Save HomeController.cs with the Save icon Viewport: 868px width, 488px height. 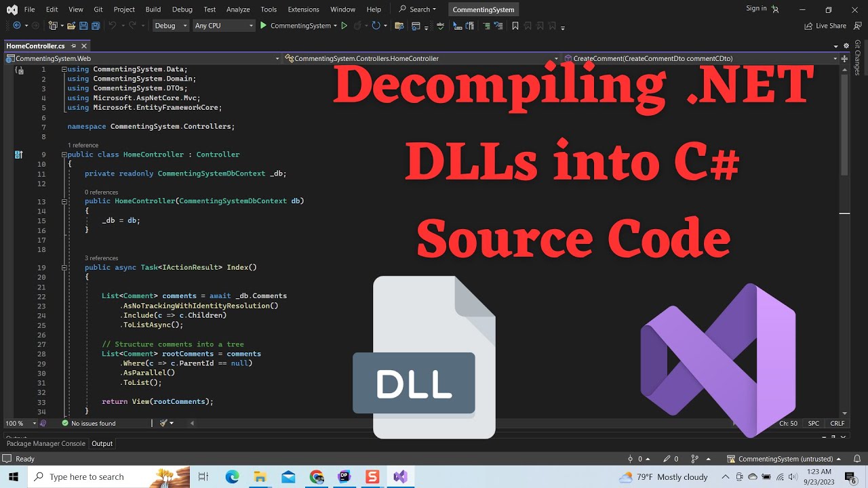click(83, 26)
